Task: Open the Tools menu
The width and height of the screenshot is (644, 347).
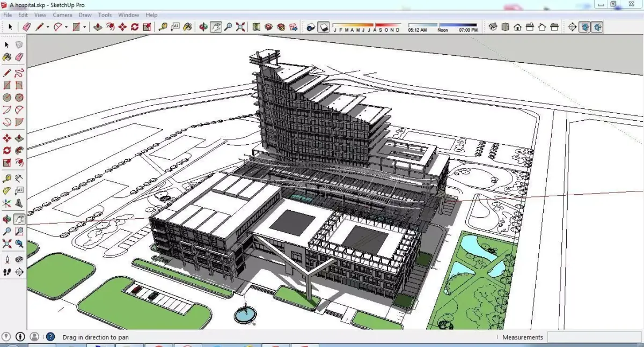Action: (105, 15)
